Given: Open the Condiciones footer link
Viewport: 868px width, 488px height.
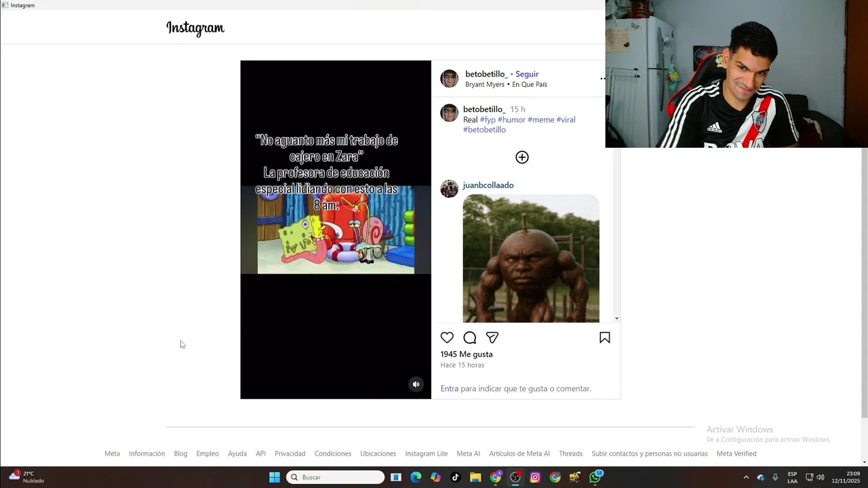Looking at the screenshot, I should point(333,453).
